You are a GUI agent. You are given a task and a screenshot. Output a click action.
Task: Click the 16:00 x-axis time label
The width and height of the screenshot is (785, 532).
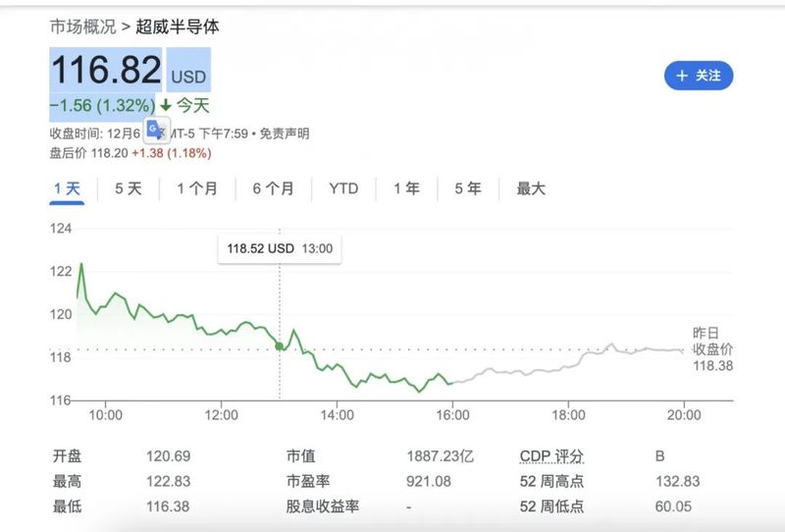pyautogui.click(x=452, y=415)
